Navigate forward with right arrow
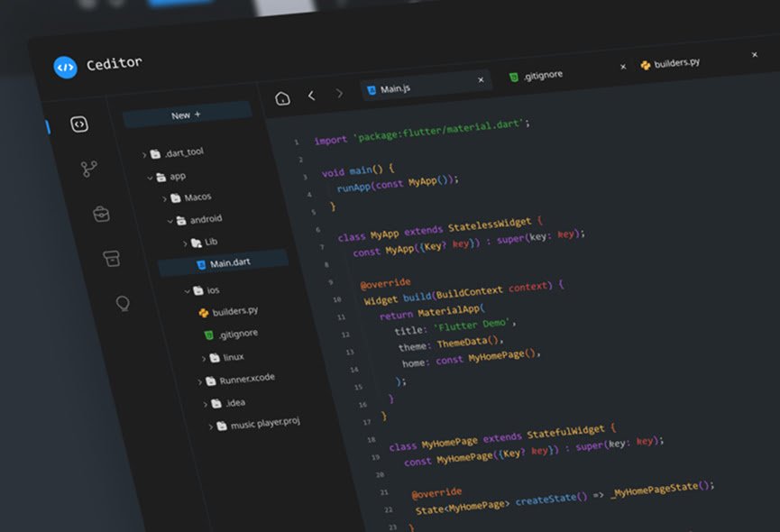This screenshot has height=532, width=780. pyautogui.click(x=339, y=93)
